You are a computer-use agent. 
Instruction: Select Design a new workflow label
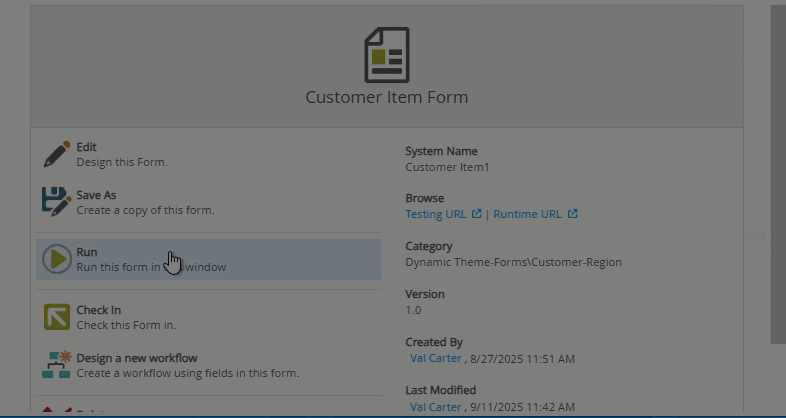136,358
